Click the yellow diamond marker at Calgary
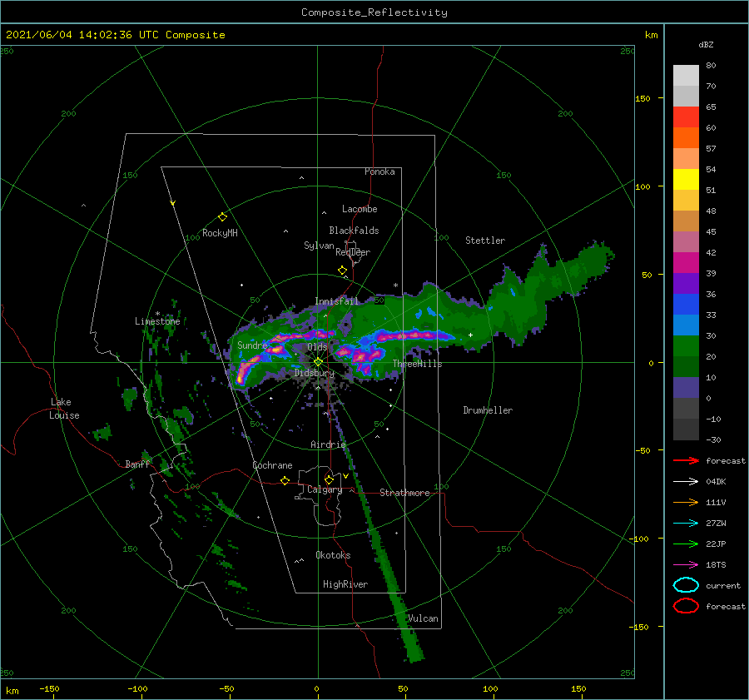The height and width of the screenshot is (700, 749). click(x=329, y=479)
